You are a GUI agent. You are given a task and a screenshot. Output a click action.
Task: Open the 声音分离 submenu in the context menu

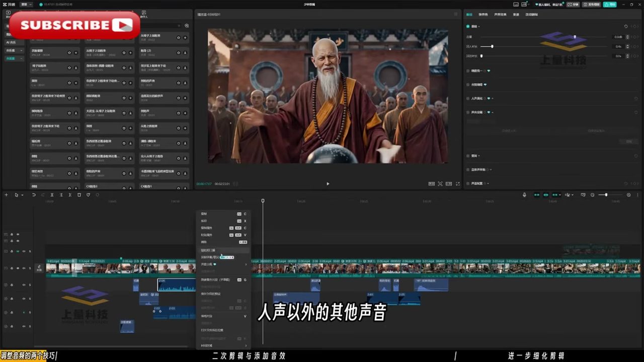(x=223, y=264)
